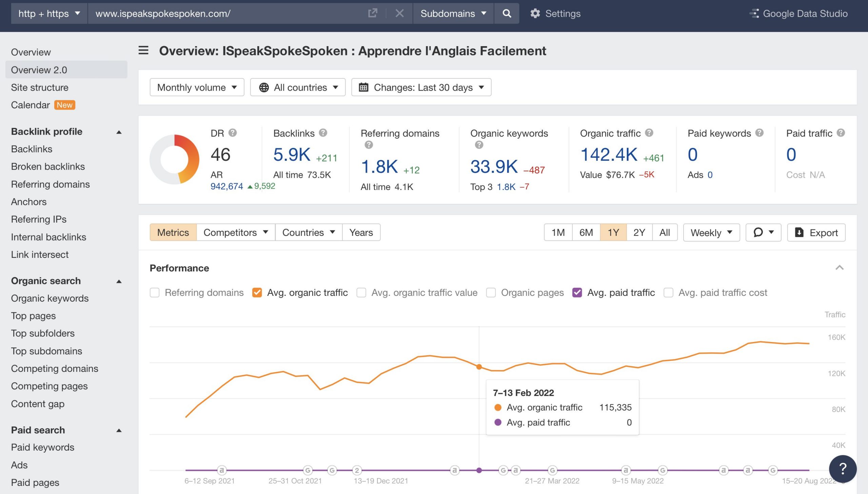Click the 5.9K backlinks value
868x494 pixels.
pyautogui.click(x=292, y=154)
